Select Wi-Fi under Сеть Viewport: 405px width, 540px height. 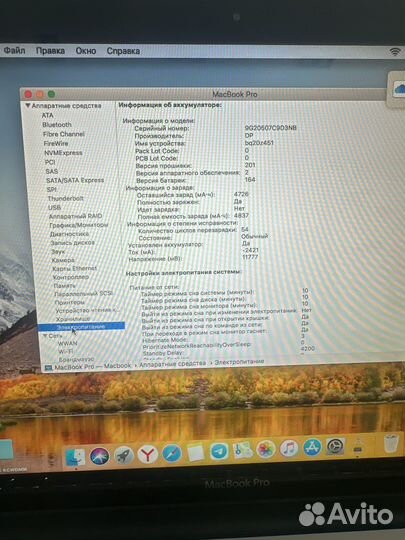[x=65, y=352]
